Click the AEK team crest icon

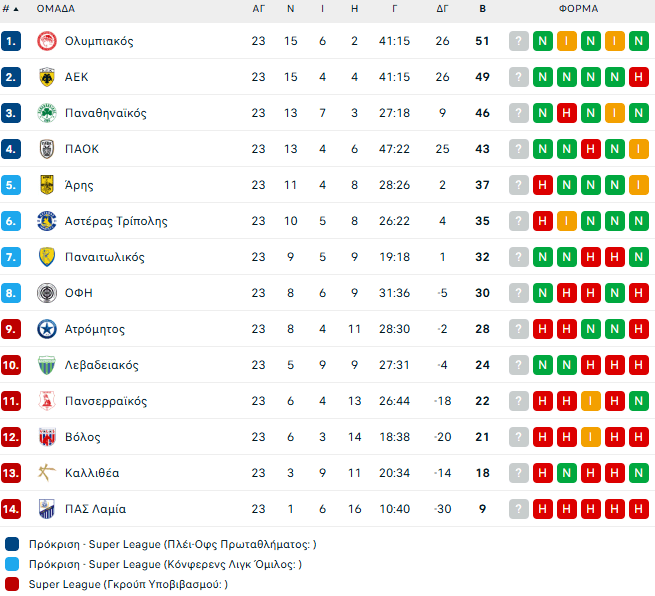[x=46, y=77]
